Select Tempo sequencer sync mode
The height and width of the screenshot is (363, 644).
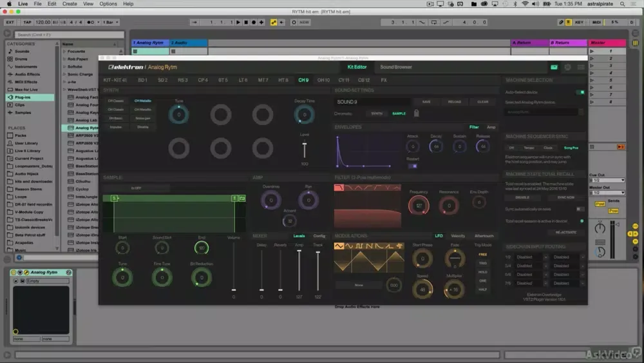[529, 148]
